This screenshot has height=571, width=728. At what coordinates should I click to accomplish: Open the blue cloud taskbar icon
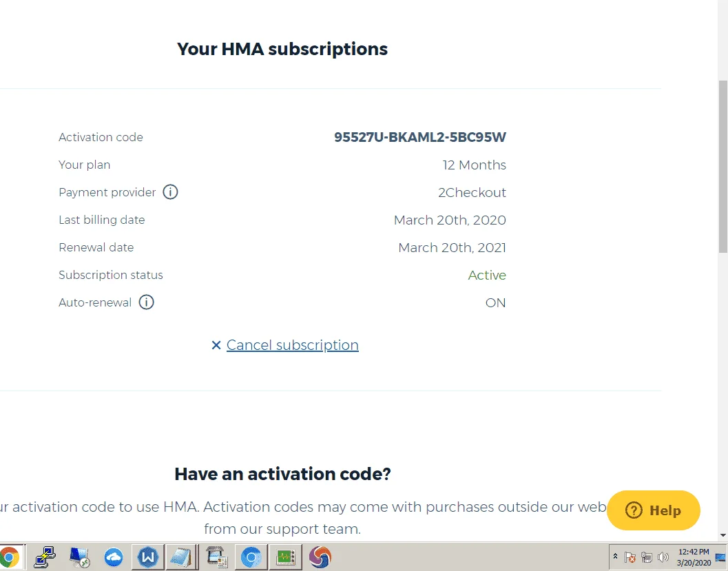(x=113, y=557)
